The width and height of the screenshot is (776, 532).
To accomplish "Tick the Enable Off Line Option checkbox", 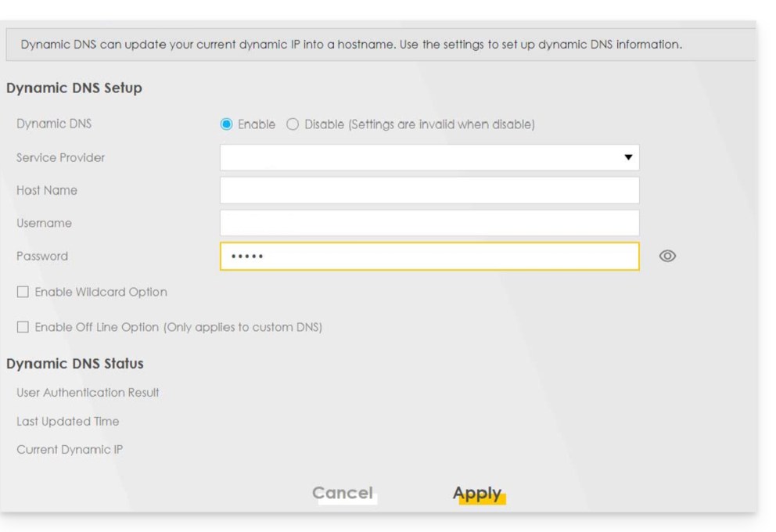I will coord(23,327).
